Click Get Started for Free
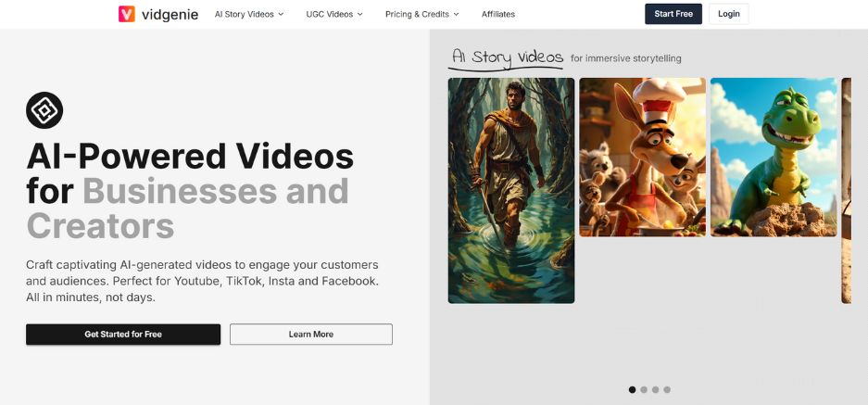Screen dimensions: 868x405 tap(123, 334)
